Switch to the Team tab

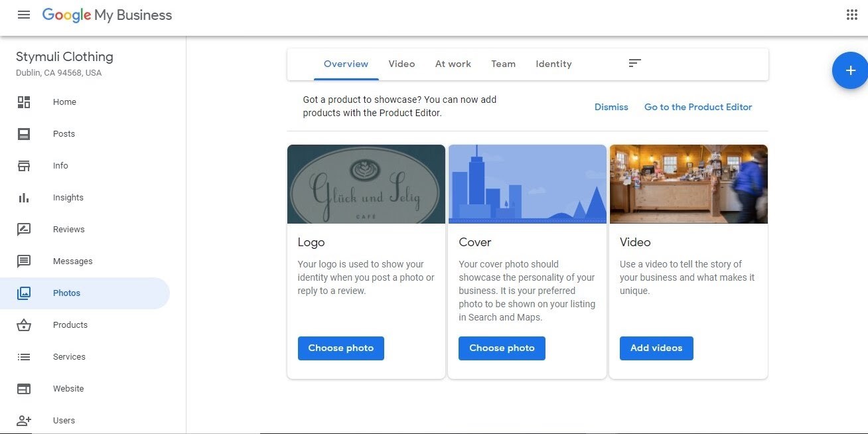click(x=503, y=64)
